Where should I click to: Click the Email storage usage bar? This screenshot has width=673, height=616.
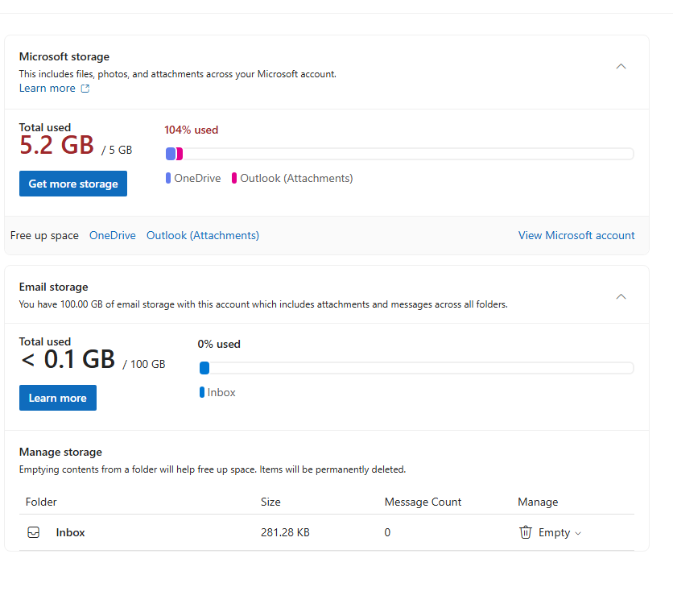pos(416,368)
